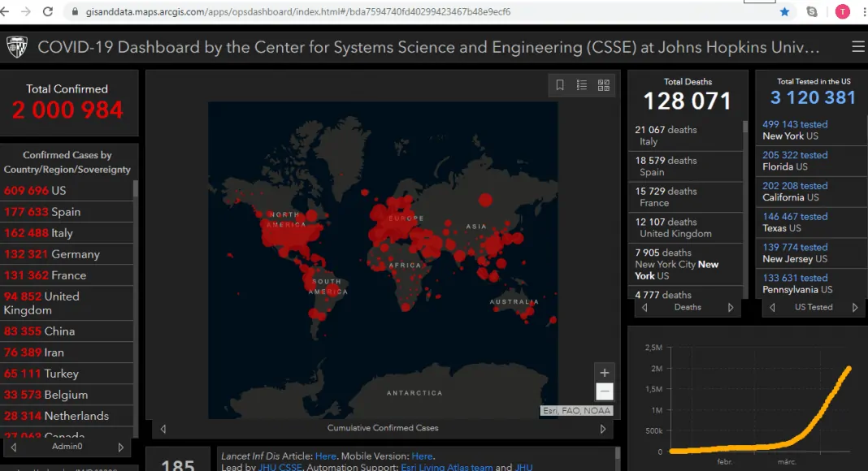Zoom out on the map
Image resolution: width=868 pixels, height=471 pixels.
pos(605,391)
